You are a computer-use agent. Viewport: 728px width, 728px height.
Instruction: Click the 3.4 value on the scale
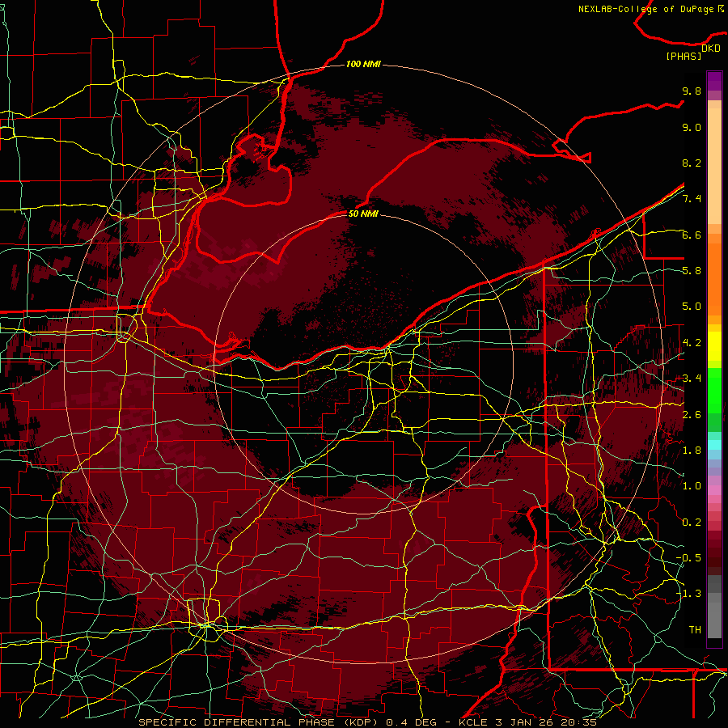pyautogui.click(x=692, y=379)
